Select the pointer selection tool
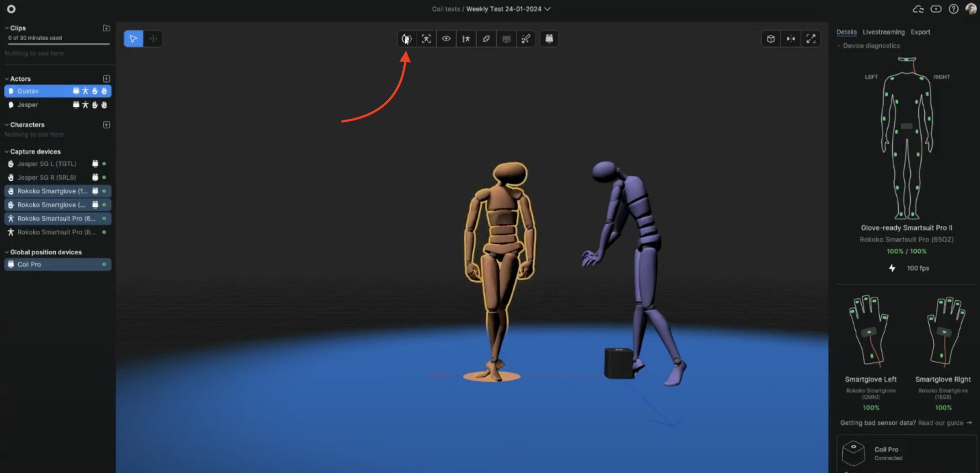The height and width of the screenshot is (473, 980). point(133,39)
